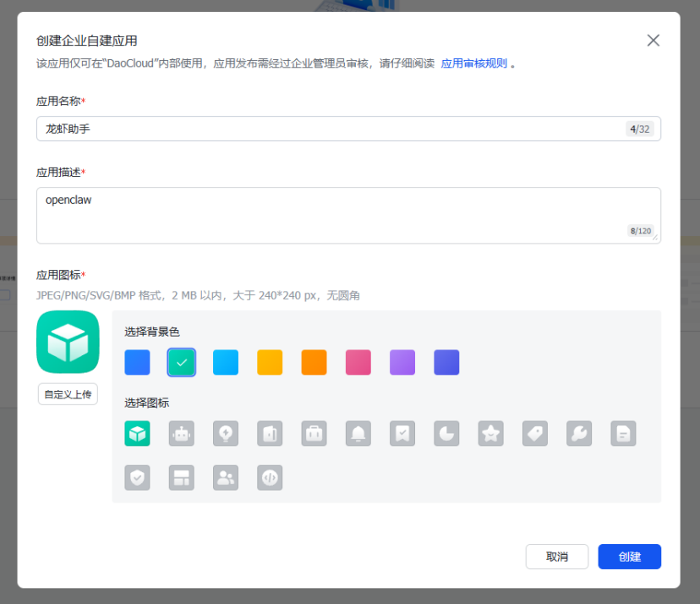Choose the checkmark bookmark icon
The image size is (700, 604).
[x=402, y=433]
